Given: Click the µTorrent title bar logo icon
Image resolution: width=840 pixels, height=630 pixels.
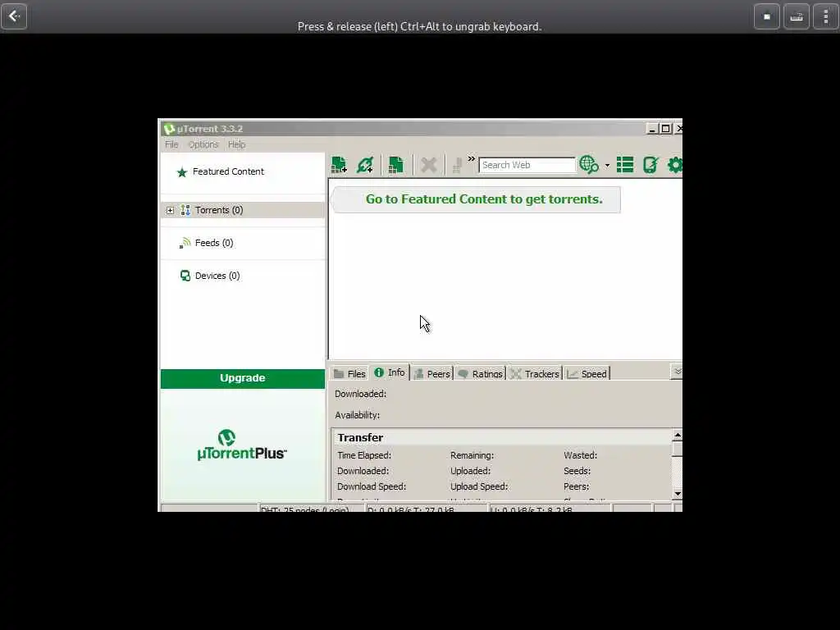Looking at the screenshot, I should tap(169, 129).
